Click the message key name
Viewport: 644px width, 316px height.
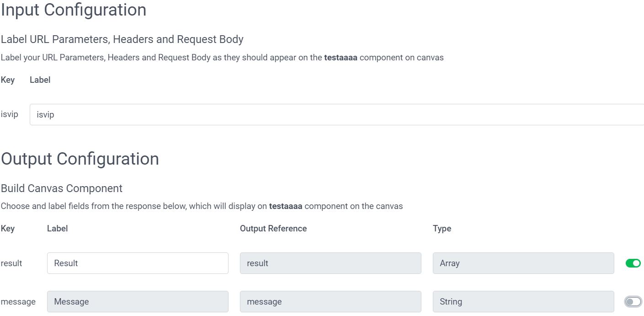(18, 301)
